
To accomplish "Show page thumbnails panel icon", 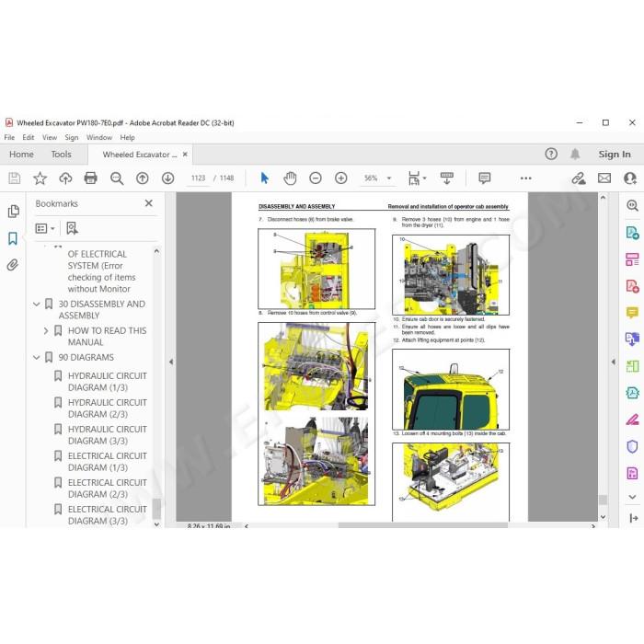I will pos(14,212).
